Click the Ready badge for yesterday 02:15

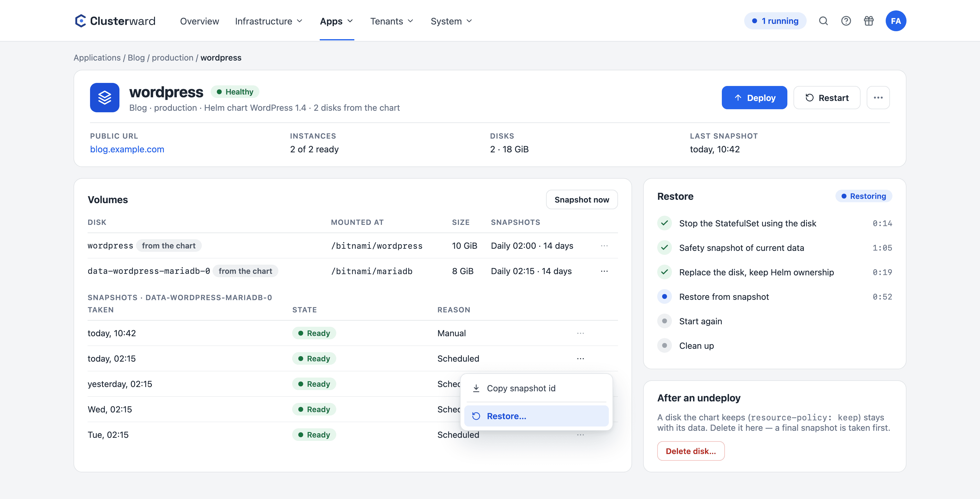pos(314,384)
